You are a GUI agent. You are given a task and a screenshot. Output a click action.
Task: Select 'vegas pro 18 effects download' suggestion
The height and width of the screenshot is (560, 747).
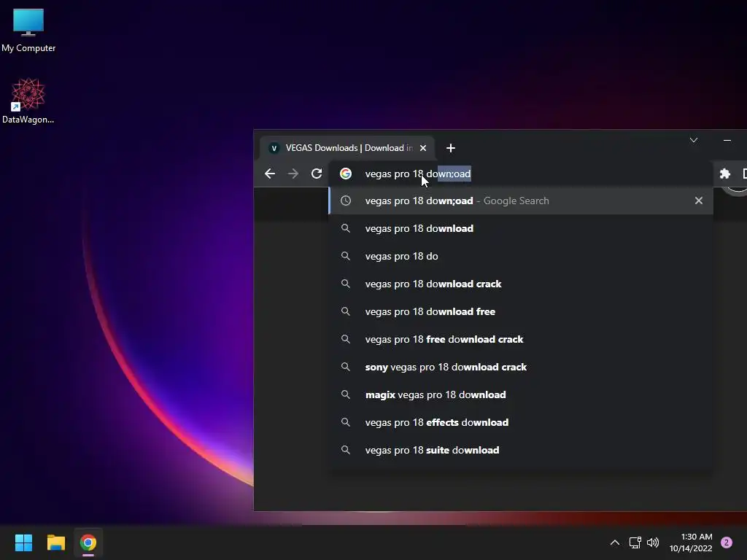click(521, 422)
